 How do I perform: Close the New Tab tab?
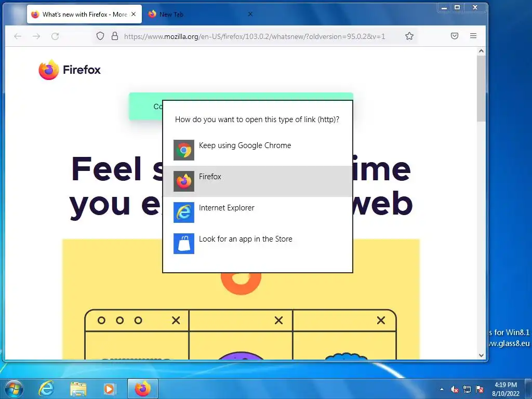click(250, 14)
